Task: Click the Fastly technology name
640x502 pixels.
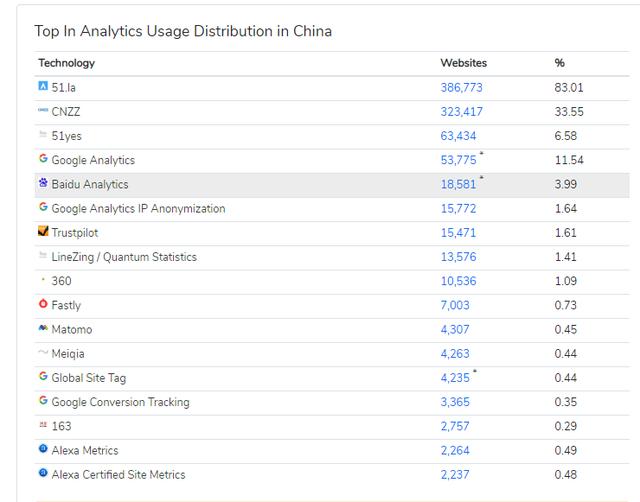Action: [x=66, y=305]
